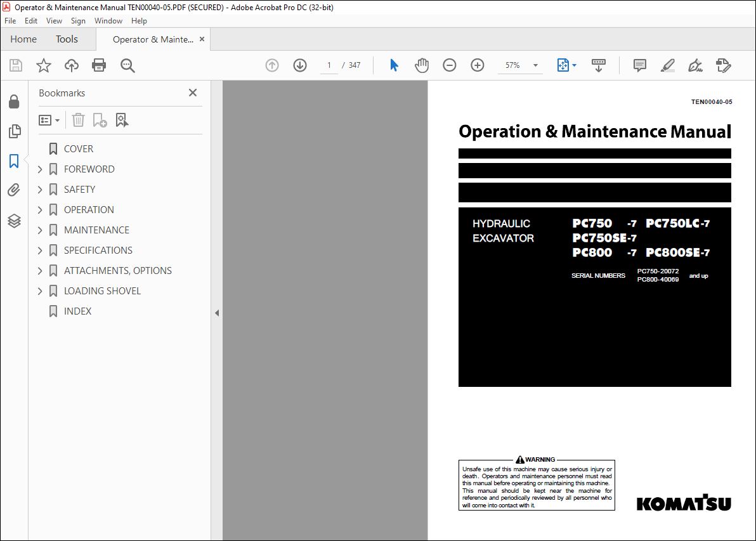Open the Attachments paperclip panel
Screen dimensions: 756x541
coord(14,190)
